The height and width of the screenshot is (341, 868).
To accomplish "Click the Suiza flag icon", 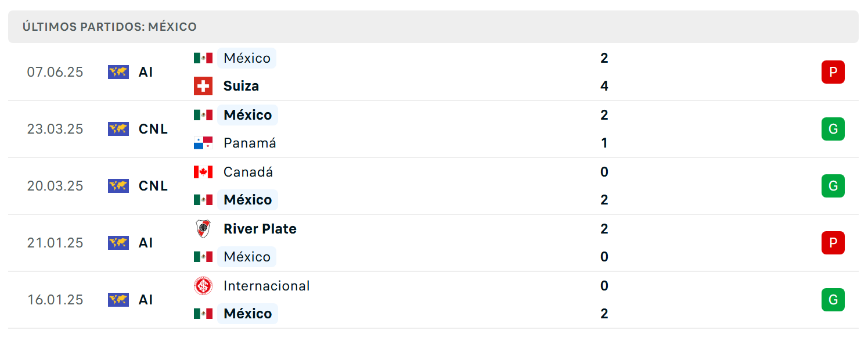I will [203, 86].
